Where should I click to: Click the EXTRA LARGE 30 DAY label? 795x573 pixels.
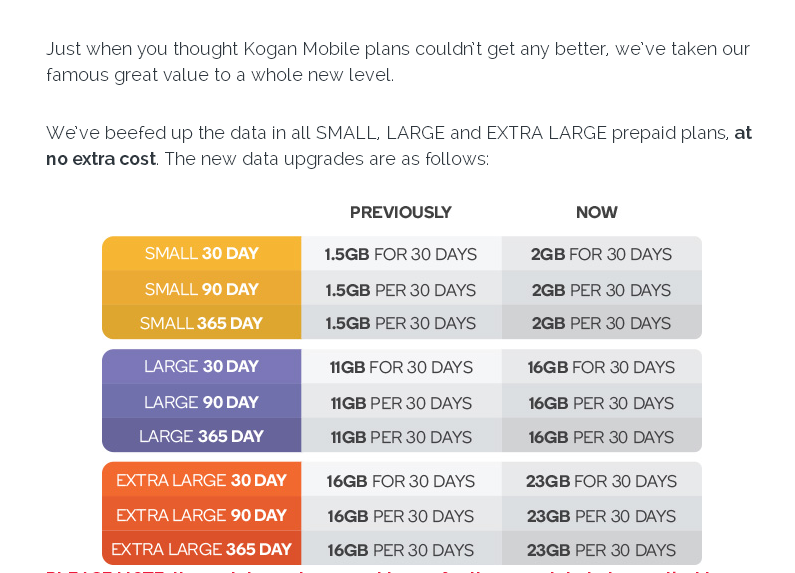point(202,480)
